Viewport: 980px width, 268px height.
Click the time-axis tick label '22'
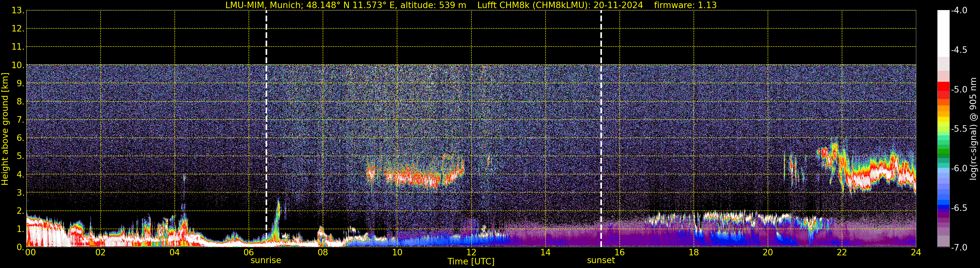coord(842,252)
